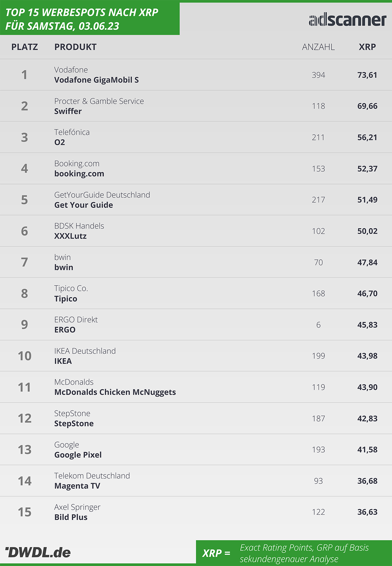Click the XRP column header
392x566 pixels.
(x=367, y=47)
